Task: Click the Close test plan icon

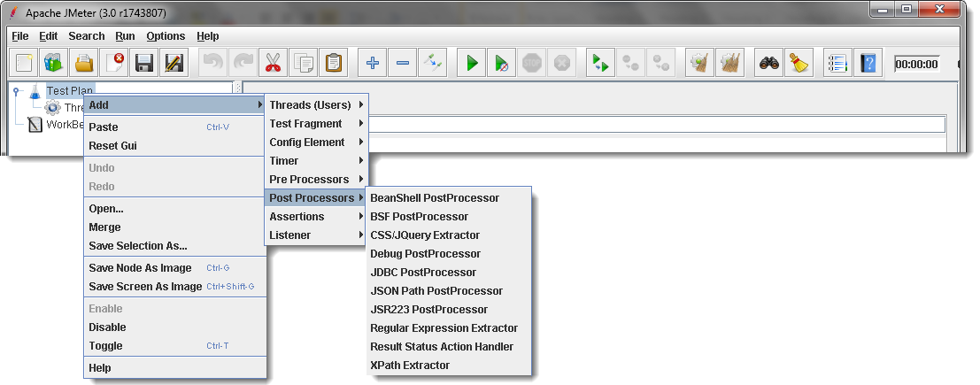Action: click(114, 63)
